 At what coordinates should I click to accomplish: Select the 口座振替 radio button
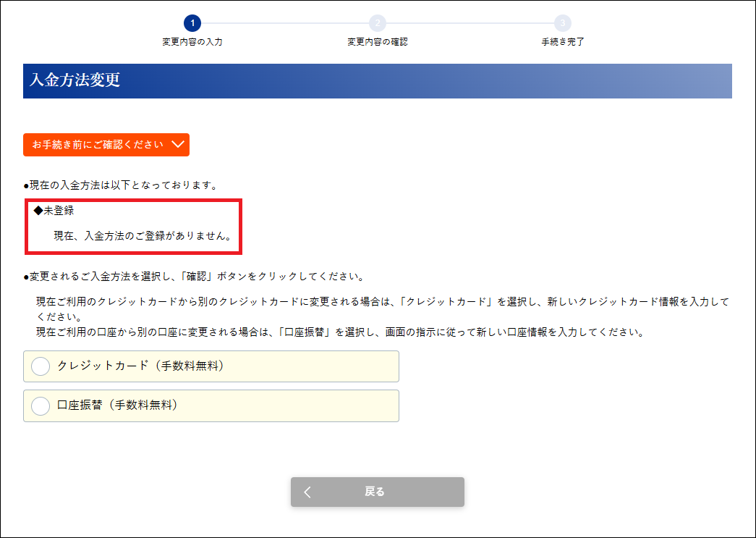point(41,405)
